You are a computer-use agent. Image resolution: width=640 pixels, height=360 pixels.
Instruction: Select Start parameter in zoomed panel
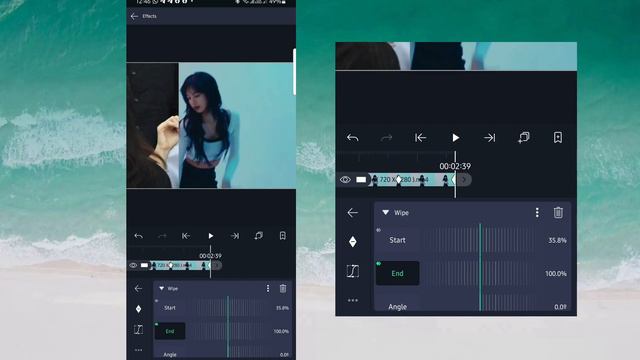tap(397, 240)
